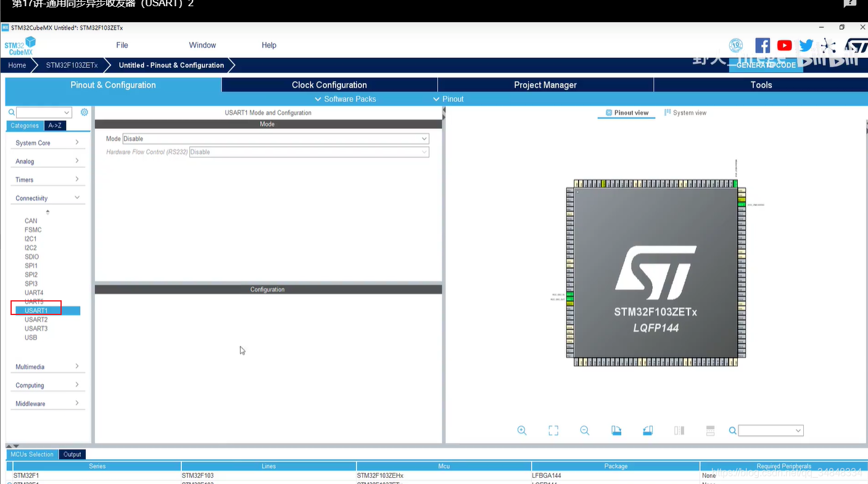Select CAN peripheral

[31, 221]
